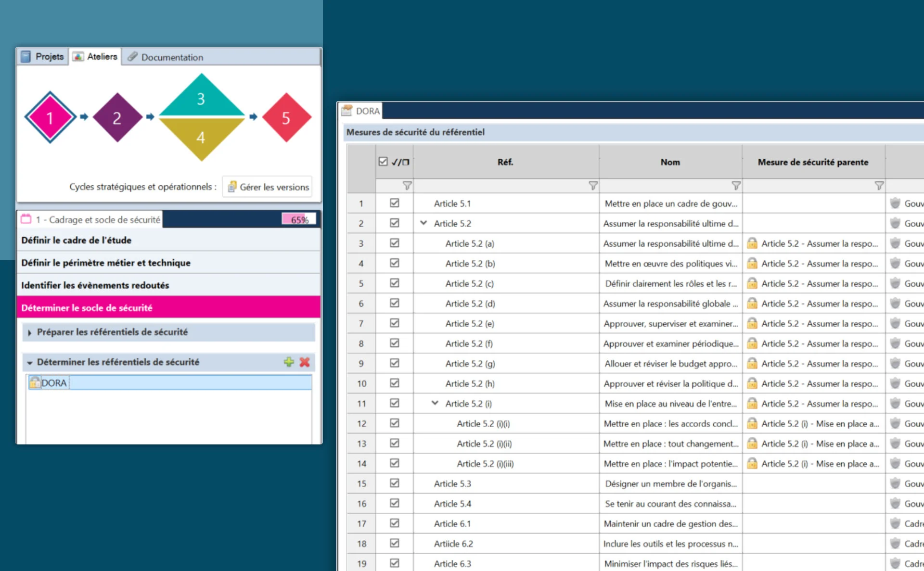The image size is (924, 571).
Task: Click the Article 5.2 (h) reference cell
Action: pos(506,383)
